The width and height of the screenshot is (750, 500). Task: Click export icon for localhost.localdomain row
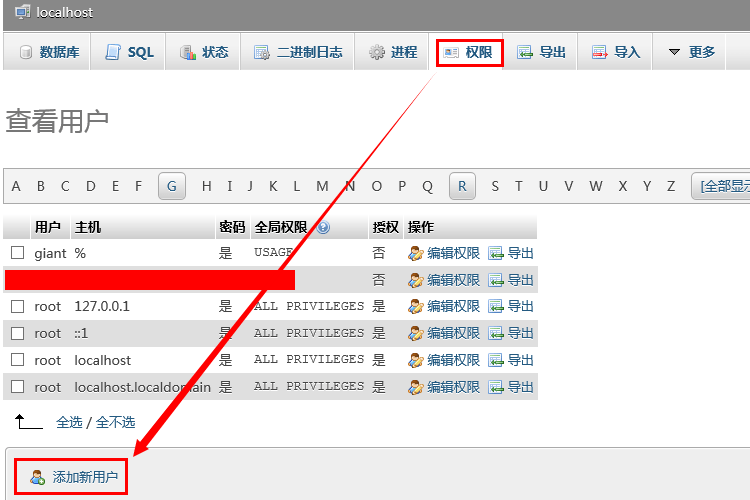point(496,386)
